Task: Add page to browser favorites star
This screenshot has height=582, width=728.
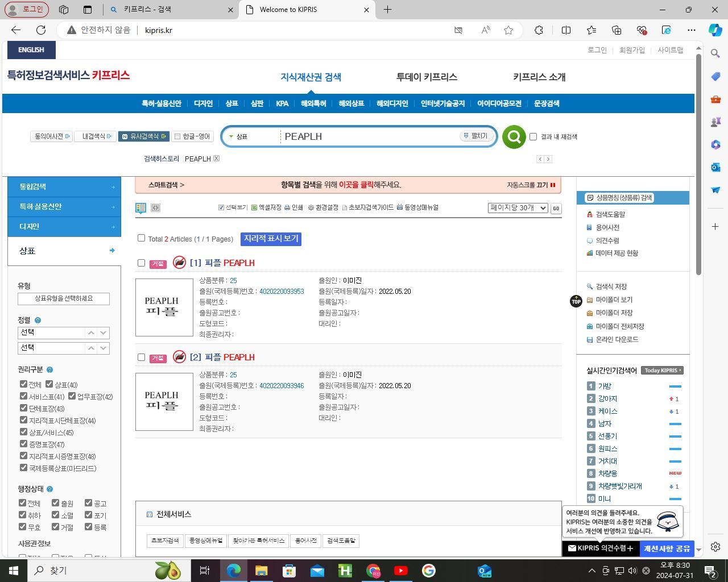Action: (x=508, y=30)
